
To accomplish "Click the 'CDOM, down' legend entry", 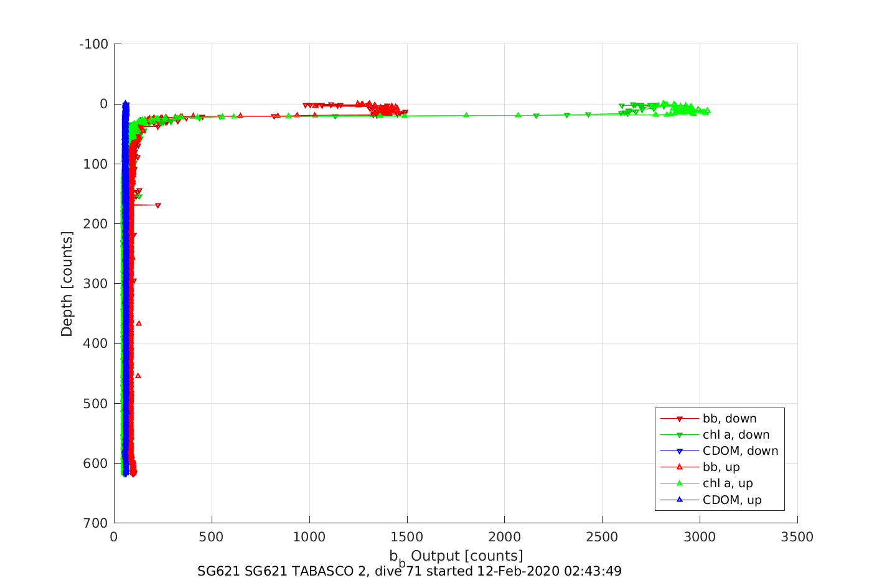I will pyautogui.click(x=719, y=451).
